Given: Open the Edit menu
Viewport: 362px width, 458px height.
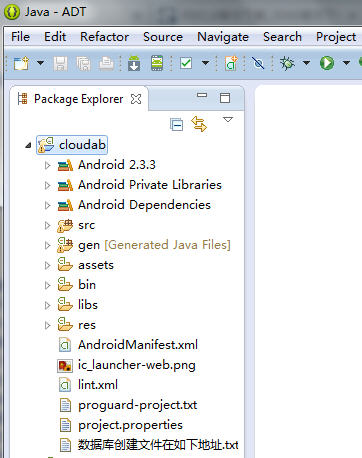Looking at the screenshot, I should coord(55,37).
